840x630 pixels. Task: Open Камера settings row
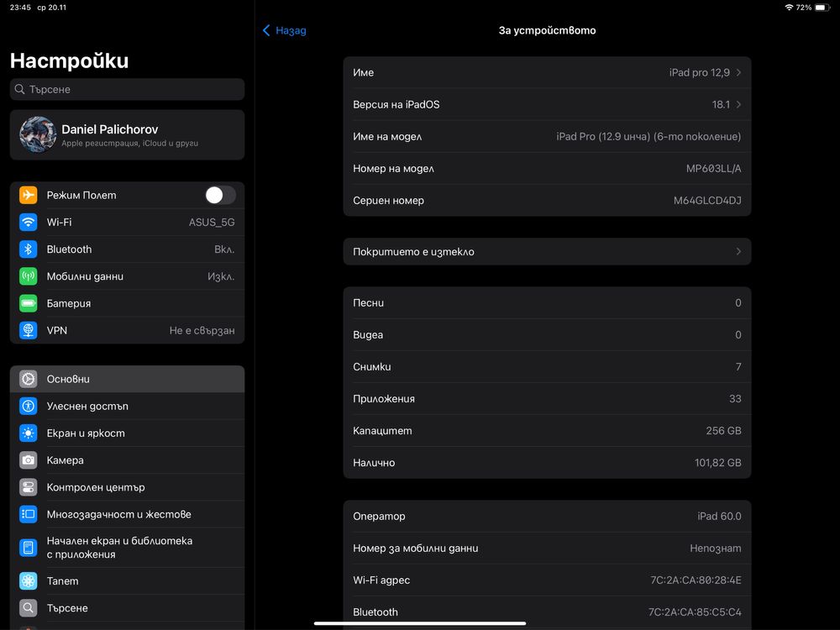127,460
